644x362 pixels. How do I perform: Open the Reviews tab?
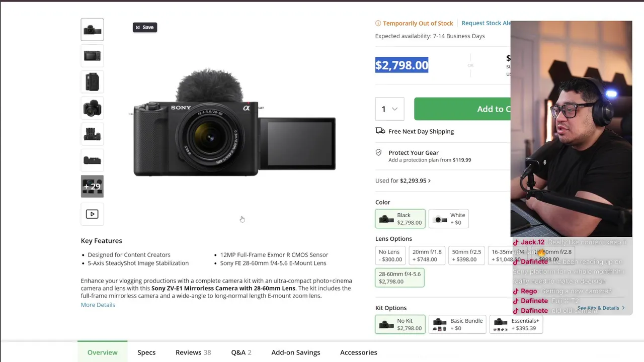click(193, 352)
